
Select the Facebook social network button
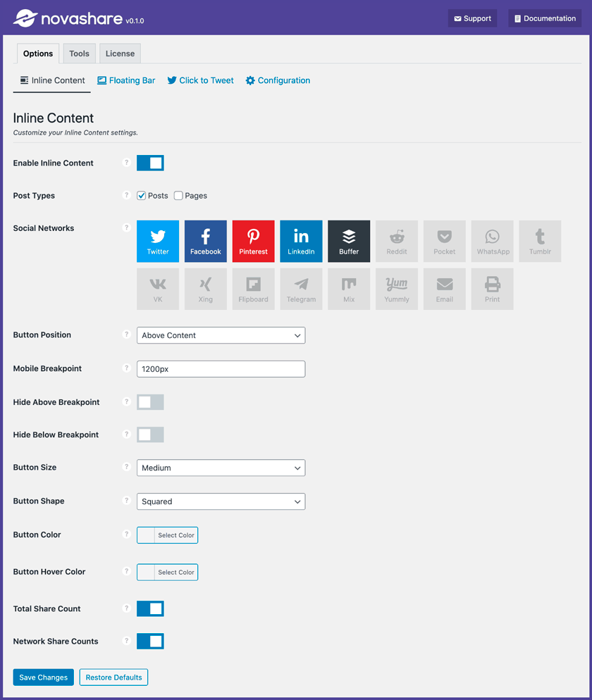(206, 241)
